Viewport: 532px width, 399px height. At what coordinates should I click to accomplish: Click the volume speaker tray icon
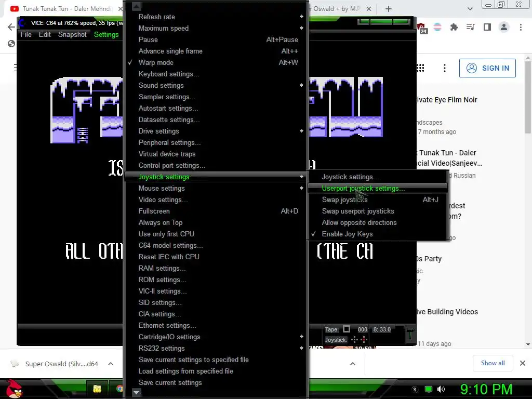441,389
